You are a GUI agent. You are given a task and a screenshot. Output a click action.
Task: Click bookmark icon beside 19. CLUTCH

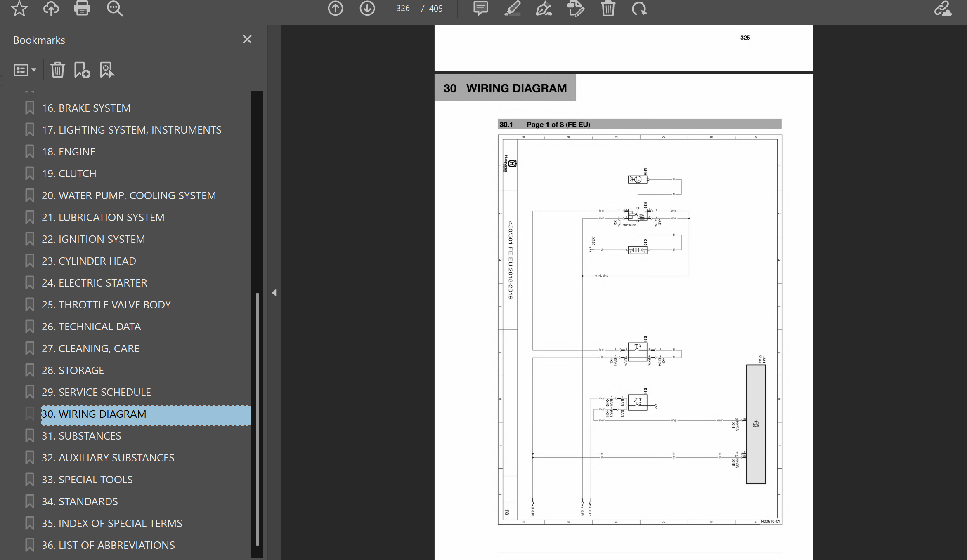29,174
